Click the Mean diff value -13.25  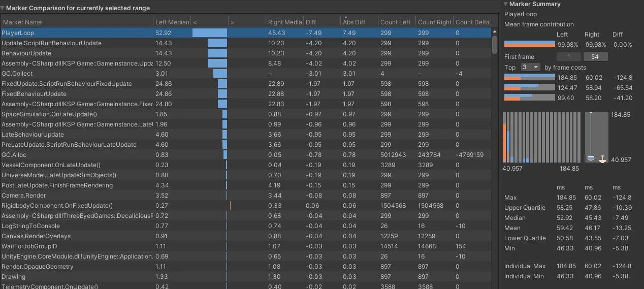pyautogui.click(x=622, y=228)
